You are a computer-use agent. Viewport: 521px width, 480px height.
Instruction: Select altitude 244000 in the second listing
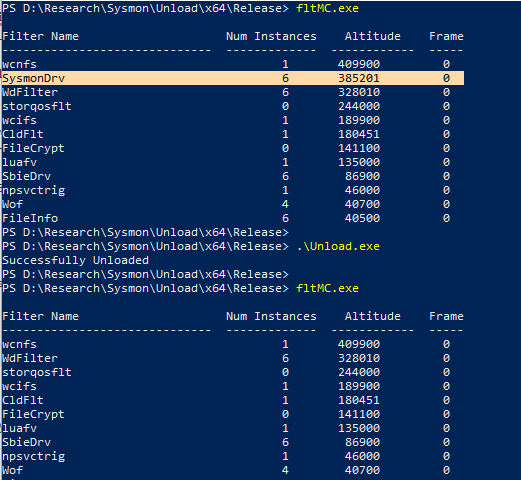(x=359, y=372)
